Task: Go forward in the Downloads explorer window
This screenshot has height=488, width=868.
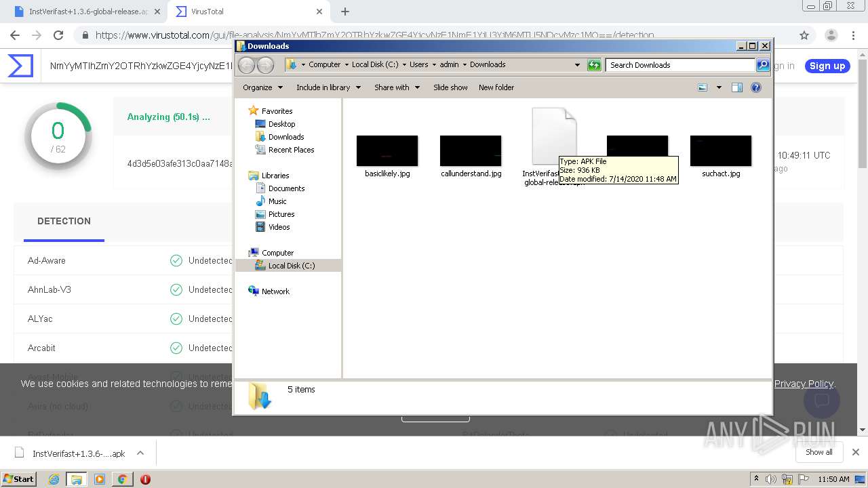Action: click(x=265, y=65)
